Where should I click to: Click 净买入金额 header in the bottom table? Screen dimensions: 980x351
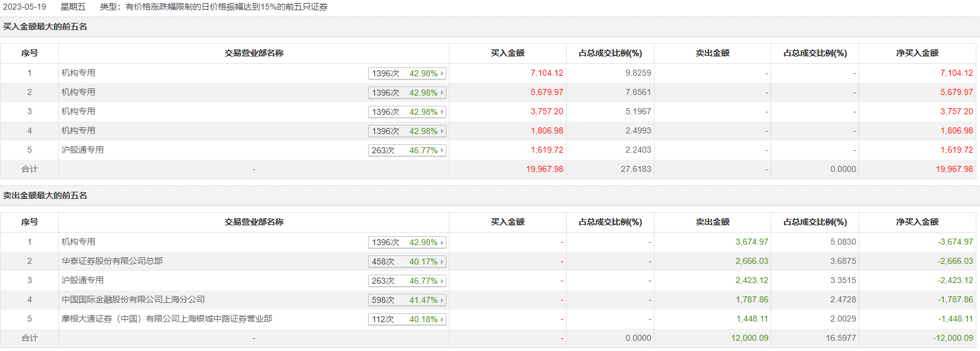(x=917, y=222)
